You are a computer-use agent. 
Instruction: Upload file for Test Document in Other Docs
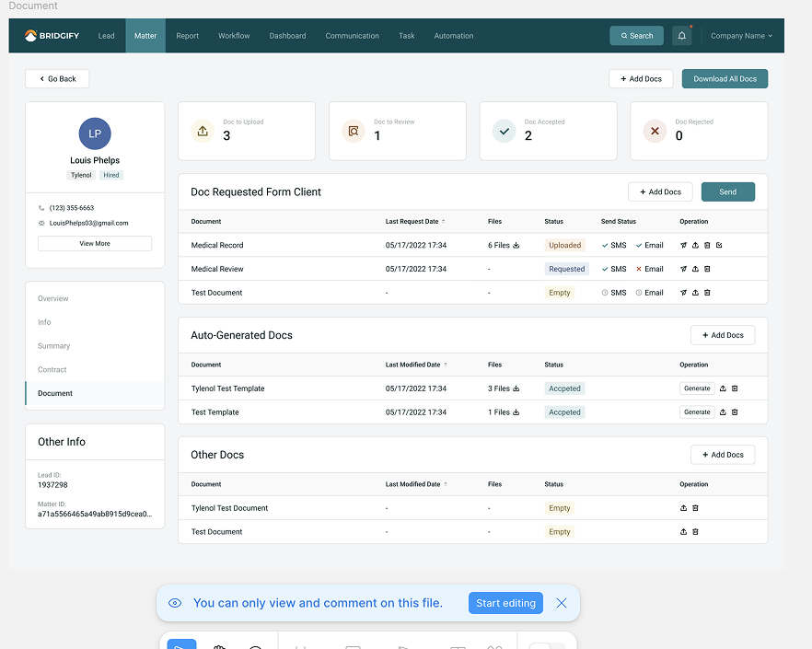pyautogui.click(x=683, y=532)
